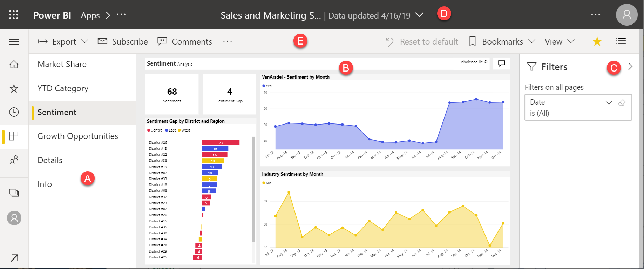644x269 pixels.
Task: Open report comment bubble icon
Action: [x=502, y=63]
